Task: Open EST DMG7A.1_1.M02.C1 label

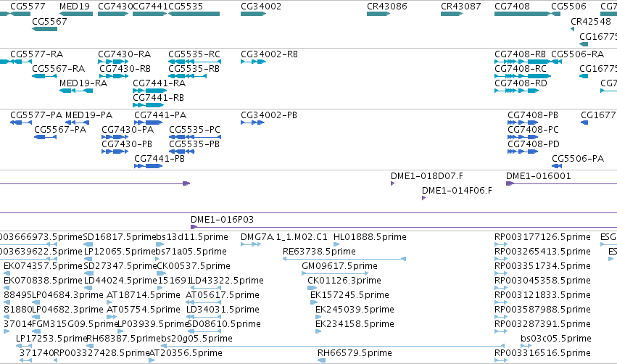Action: click(x=284, y=237)
